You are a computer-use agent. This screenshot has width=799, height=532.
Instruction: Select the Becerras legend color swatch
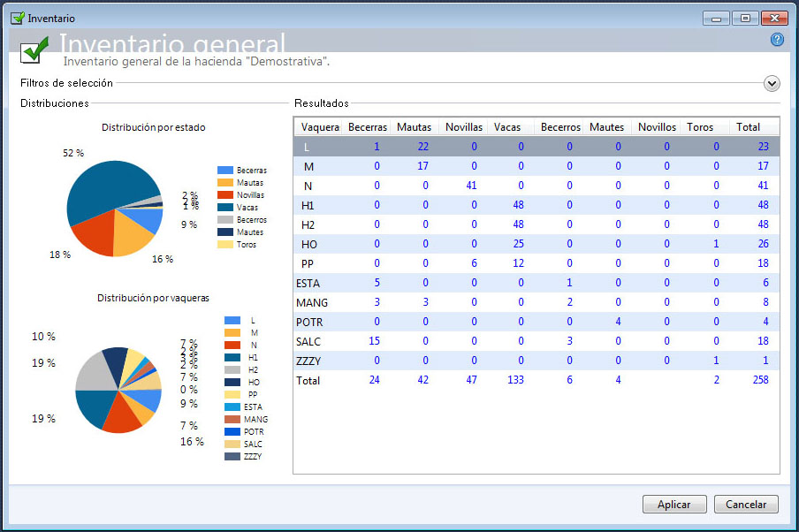click(225, 171)
